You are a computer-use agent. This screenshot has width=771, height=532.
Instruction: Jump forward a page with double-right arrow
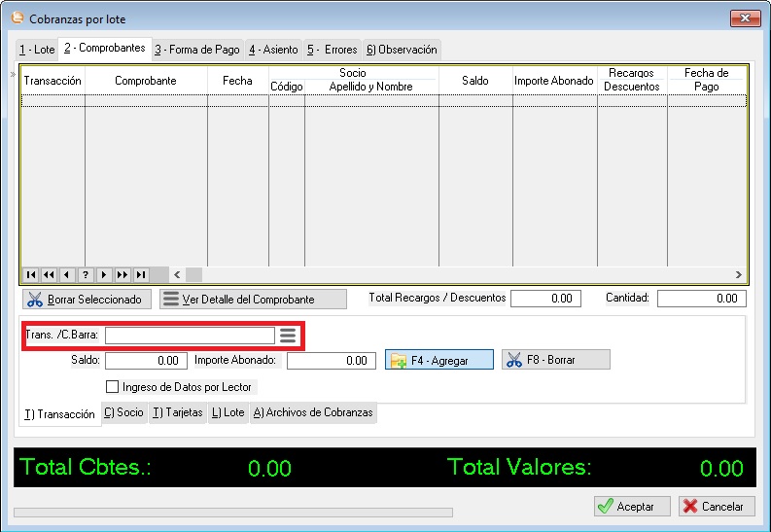(x=123, y=275)
